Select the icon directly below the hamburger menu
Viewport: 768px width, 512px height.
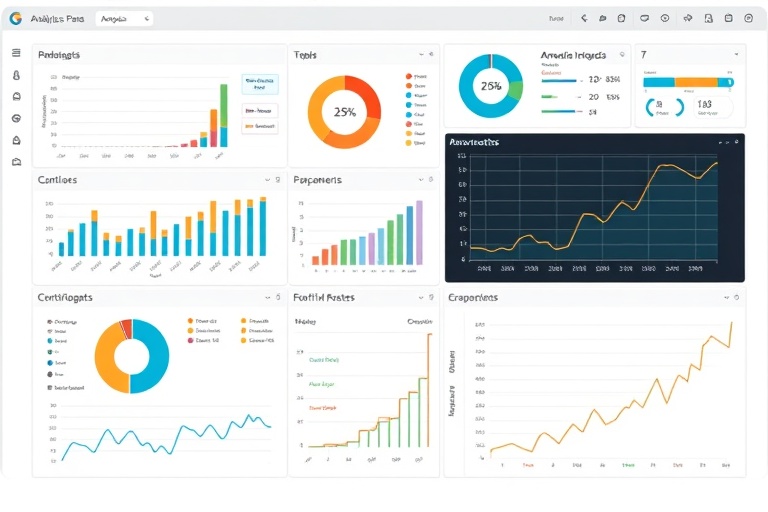click(x=16, y=75)
